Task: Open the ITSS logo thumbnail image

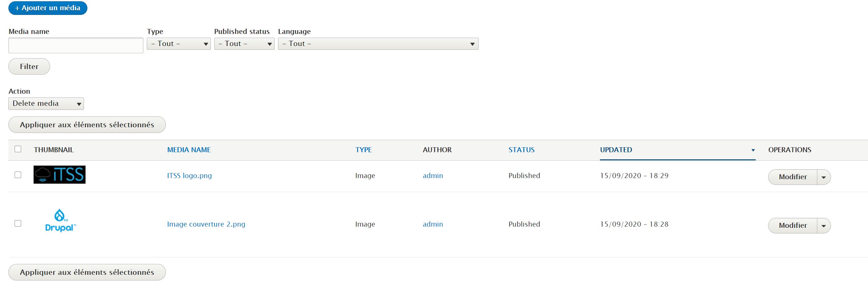Action: click(59, 175)
